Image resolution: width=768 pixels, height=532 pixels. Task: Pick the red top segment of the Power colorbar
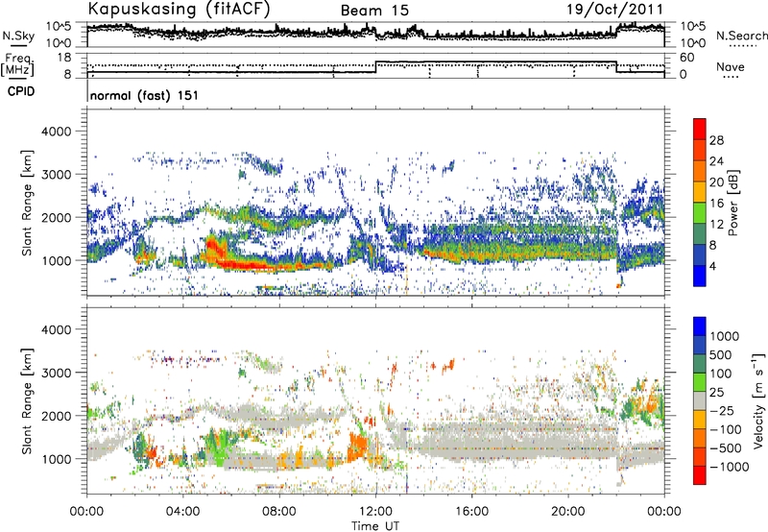[x=700, y=129]
